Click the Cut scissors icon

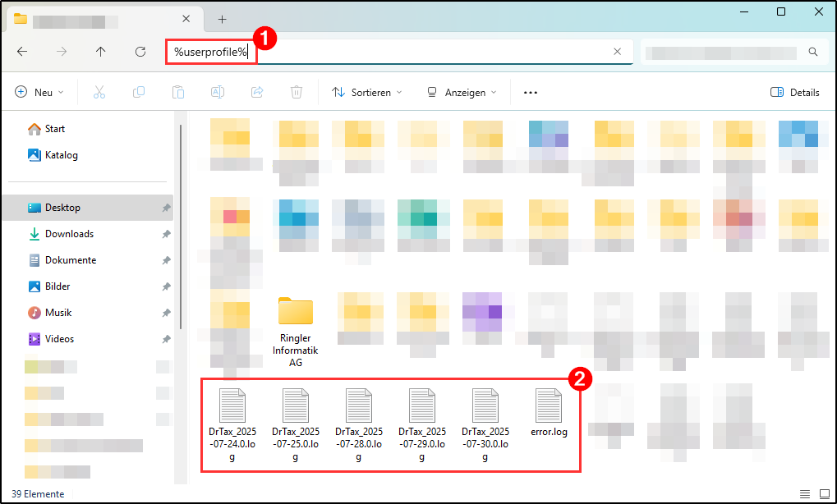[99, 93]
